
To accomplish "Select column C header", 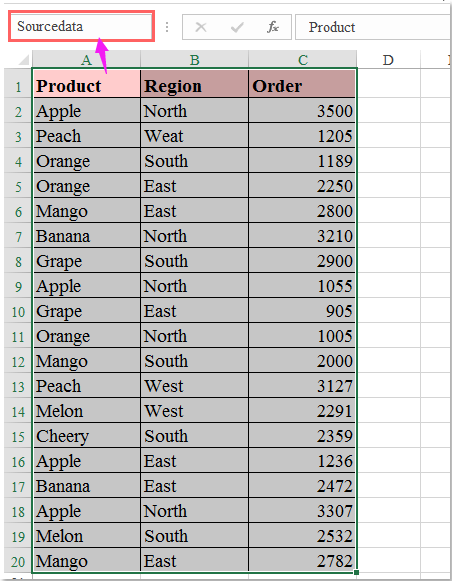I will [x=303, y=60].
